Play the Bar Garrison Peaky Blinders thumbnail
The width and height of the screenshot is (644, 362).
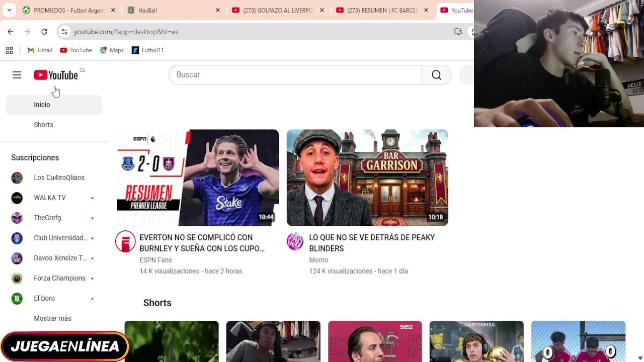(367, 178)
